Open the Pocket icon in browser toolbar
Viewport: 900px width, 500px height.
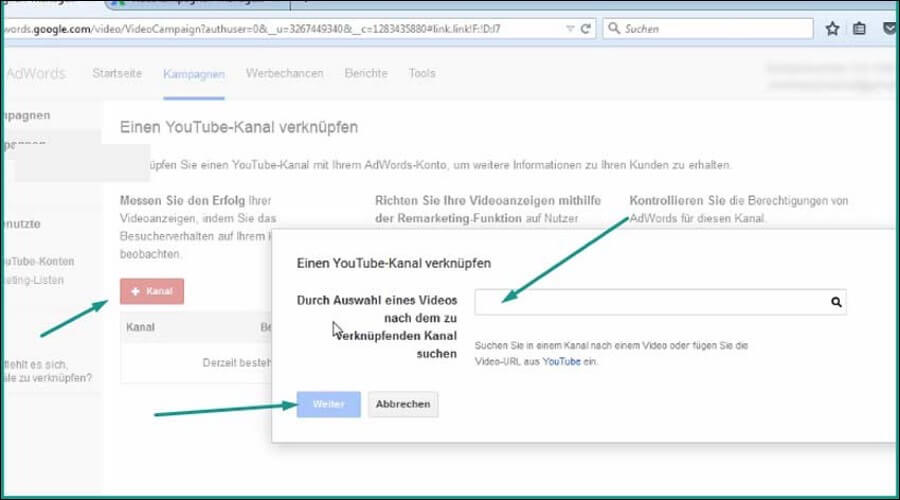[x=890, y=29]
